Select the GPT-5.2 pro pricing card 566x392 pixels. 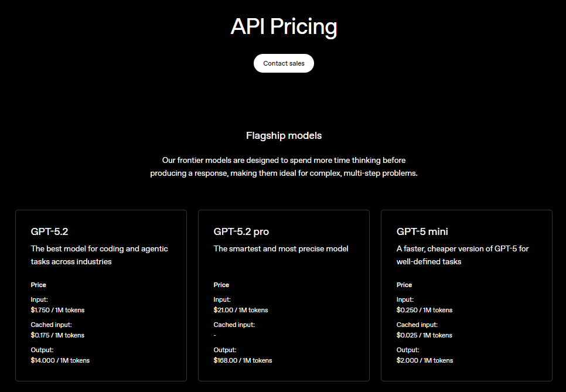(x=284, y=295)
